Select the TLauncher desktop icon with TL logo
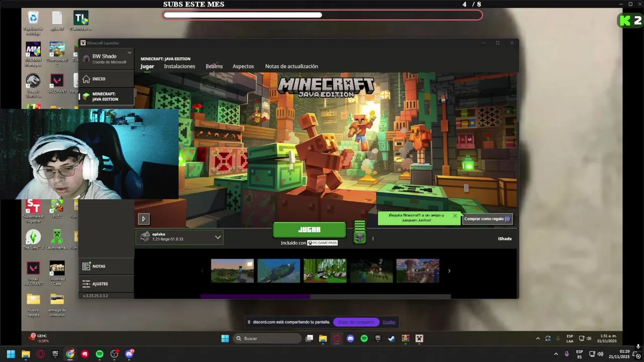This screenshot has height=362, width=644. 81,21
